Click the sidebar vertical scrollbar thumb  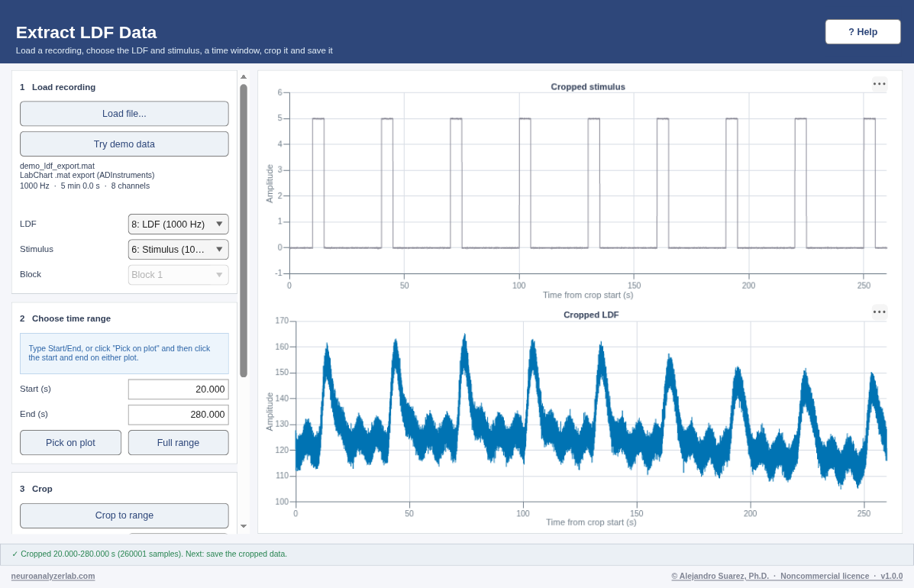pos(244,231)
